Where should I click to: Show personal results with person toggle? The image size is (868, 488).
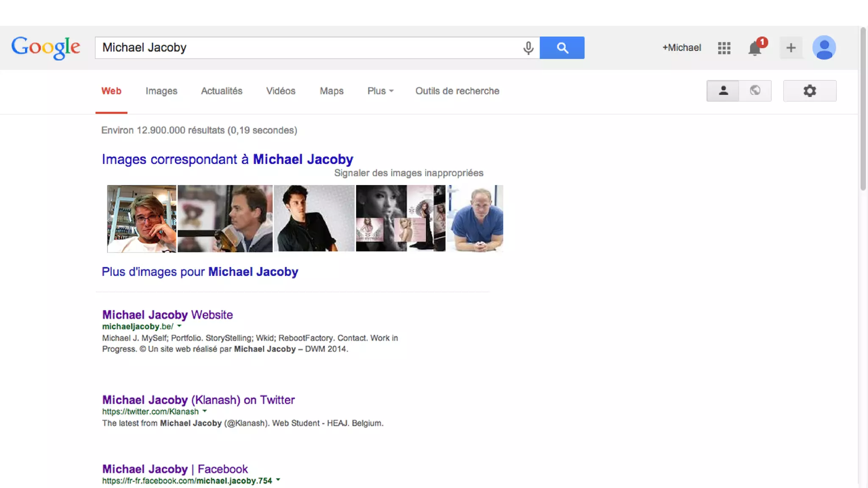723,91
